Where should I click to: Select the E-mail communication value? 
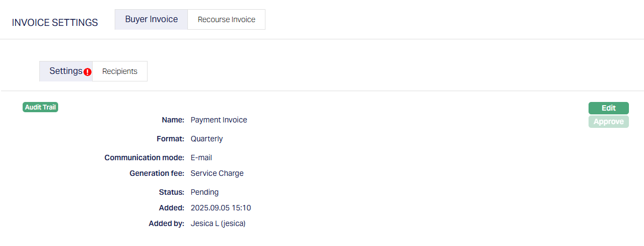tap(201, 158)
